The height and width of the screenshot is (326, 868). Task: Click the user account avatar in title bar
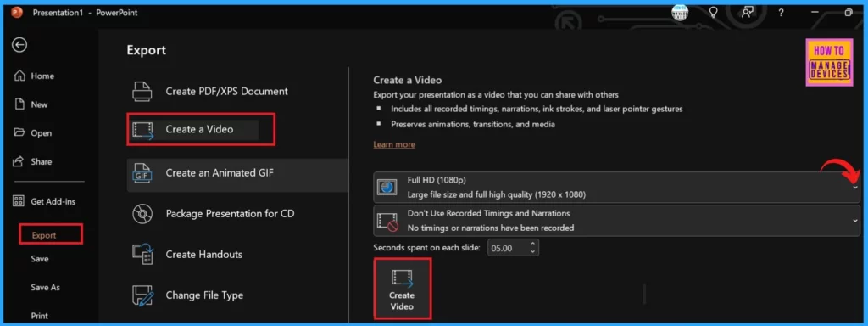click(680, 12)
